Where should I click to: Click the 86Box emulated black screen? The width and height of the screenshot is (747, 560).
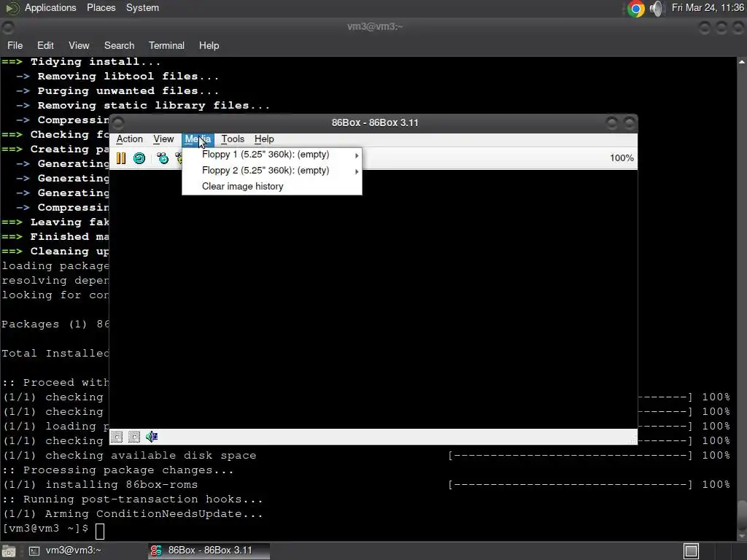373,299
